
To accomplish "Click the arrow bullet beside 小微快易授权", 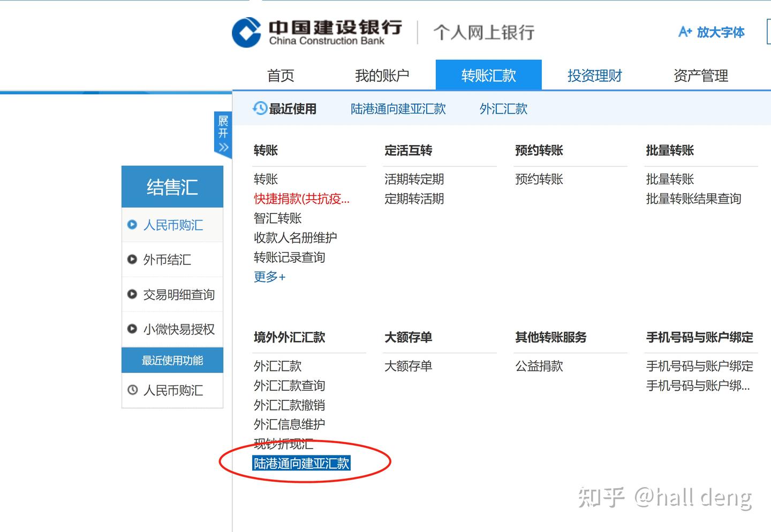I will [x=132, y=329].
